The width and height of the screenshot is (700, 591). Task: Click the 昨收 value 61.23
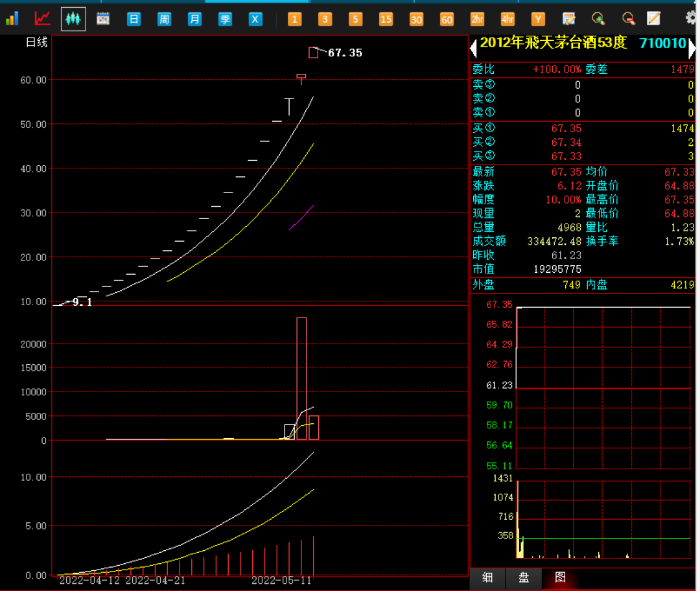point(566,255)
